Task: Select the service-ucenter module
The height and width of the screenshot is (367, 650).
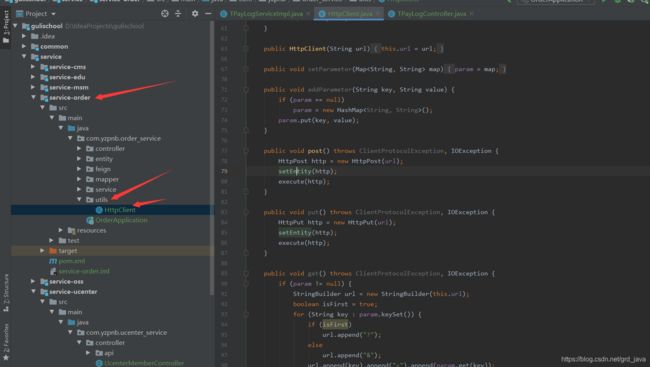Action: point(73,292)
